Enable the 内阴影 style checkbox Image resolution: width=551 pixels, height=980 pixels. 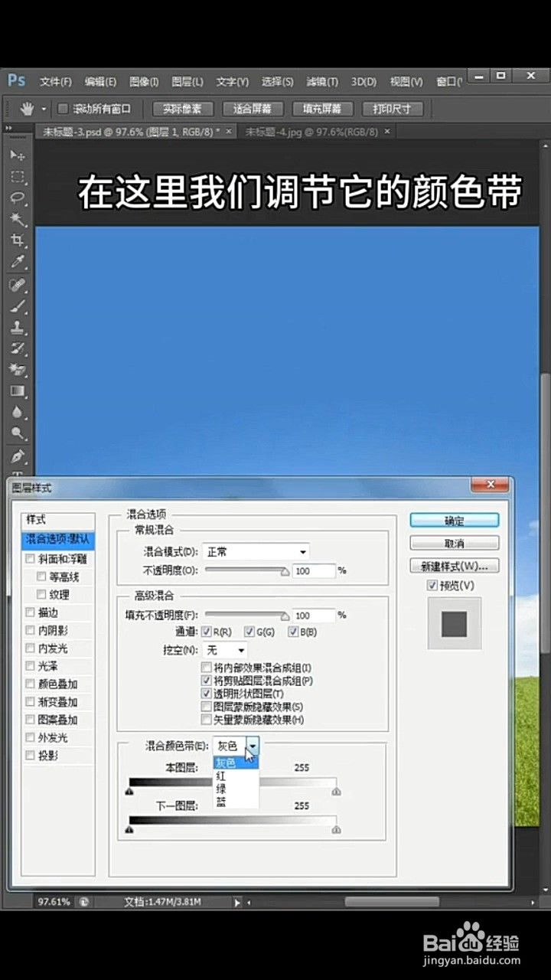(x=31, y=630)
